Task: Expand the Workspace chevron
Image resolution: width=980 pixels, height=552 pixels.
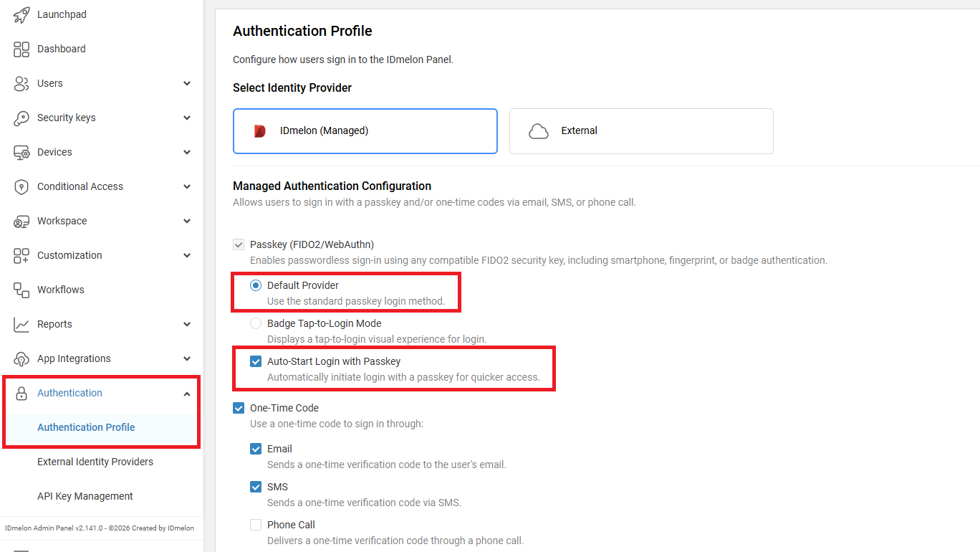Action: point(187,221)
